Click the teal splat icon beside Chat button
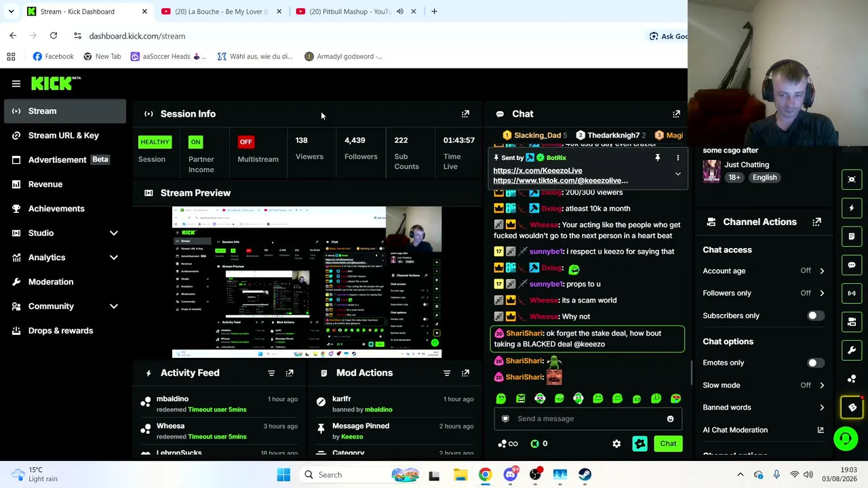The height and width of the screenshot is (488, 868). (639, 444)
